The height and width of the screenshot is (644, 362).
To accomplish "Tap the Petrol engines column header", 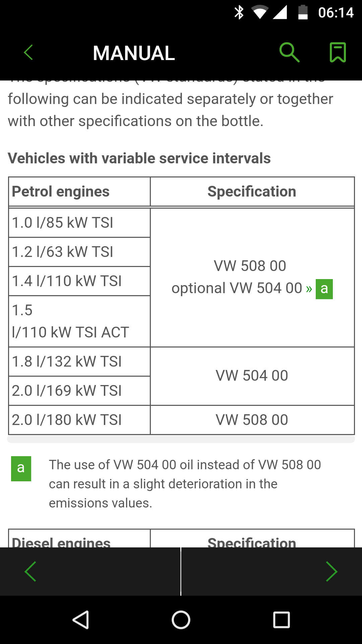I will tap(79, 192).
